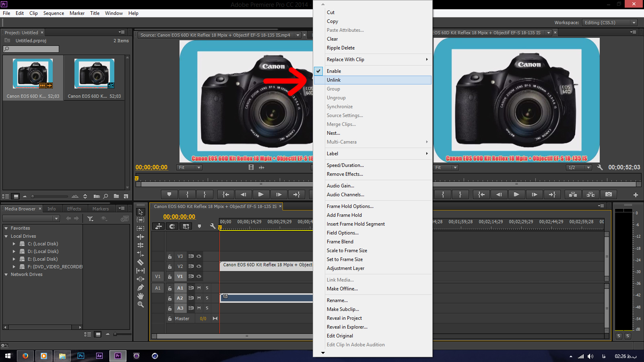644x362 pixels.
Task: Click the Project panel search field
Action: pyautogui.click(x=31, y=49)
